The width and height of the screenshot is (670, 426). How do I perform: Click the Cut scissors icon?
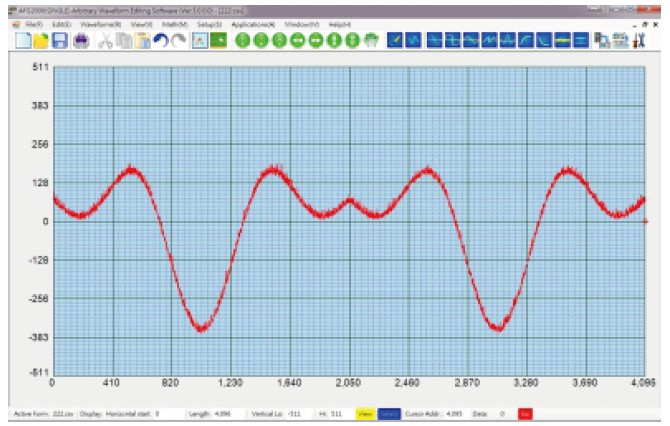tap(105, 41)
